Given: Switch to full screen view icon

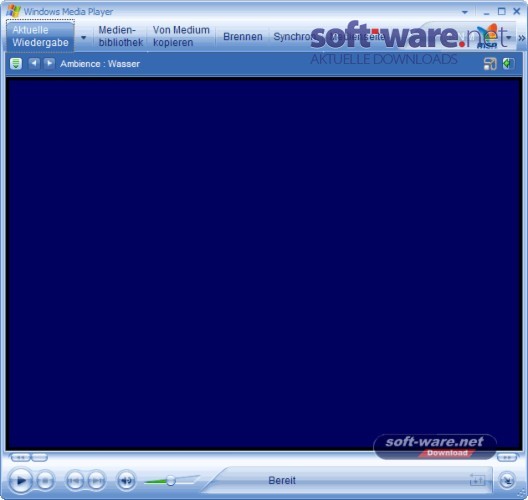Looking at the screenshot, I should pos(490,64).
